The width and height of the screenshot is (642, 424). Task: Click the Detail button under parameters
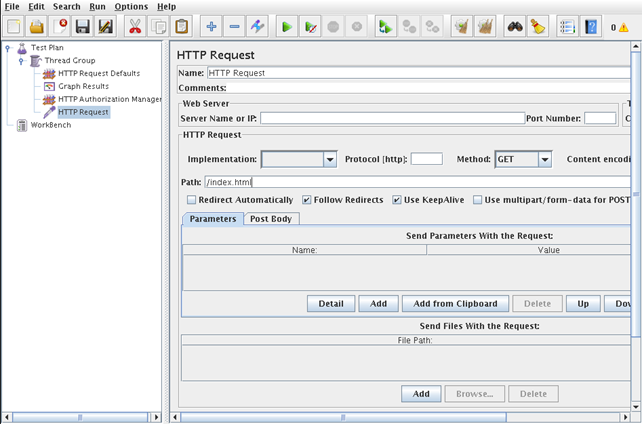pyautogui.click(x=331, y=303)
